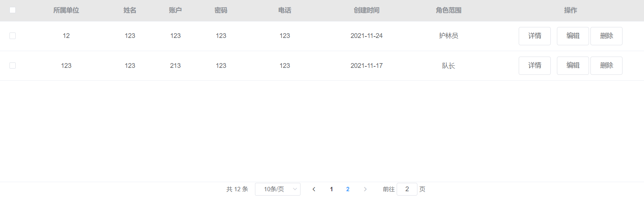644x204 pixels.
Task: Go to previous page using left arrow
Action: pos(314,189)
